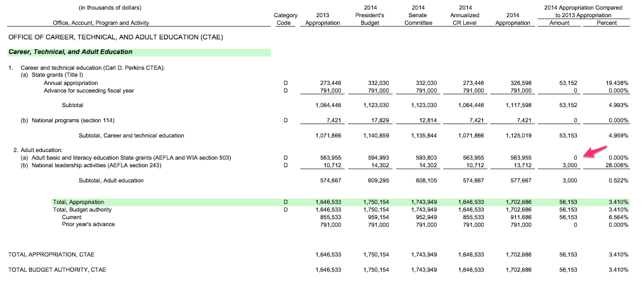Click the 4.959% percent value
This screenshot has height=283, width=644.
pos(618,135)
